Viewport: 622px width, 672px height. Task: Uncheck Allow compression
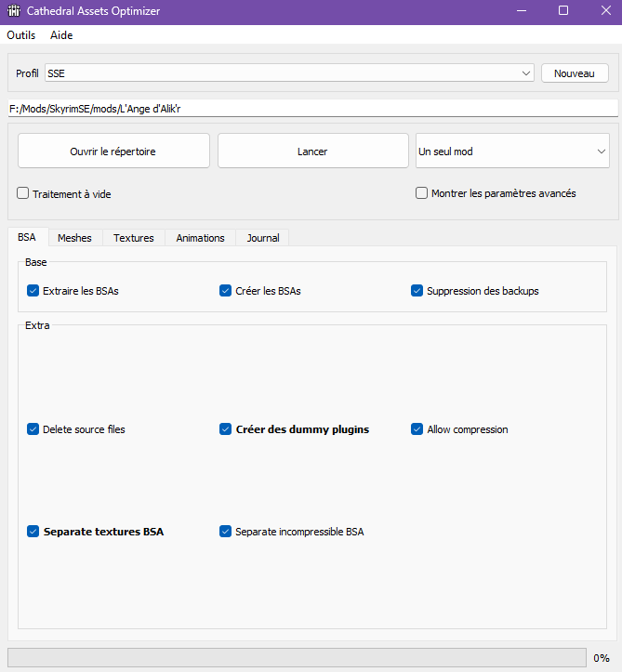417,429
